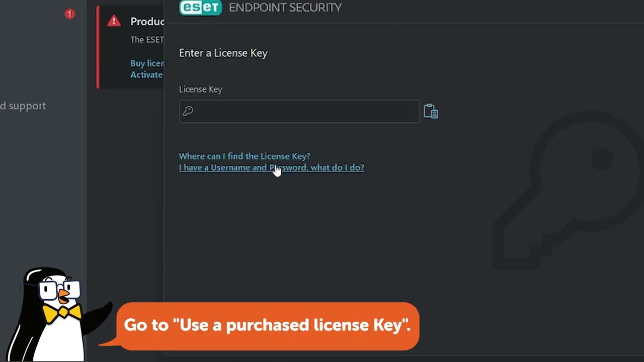The image size is (644, 362).
Task: Click the red notification badge showing 1
Action: pyautogui.click(x=70, y=14)
